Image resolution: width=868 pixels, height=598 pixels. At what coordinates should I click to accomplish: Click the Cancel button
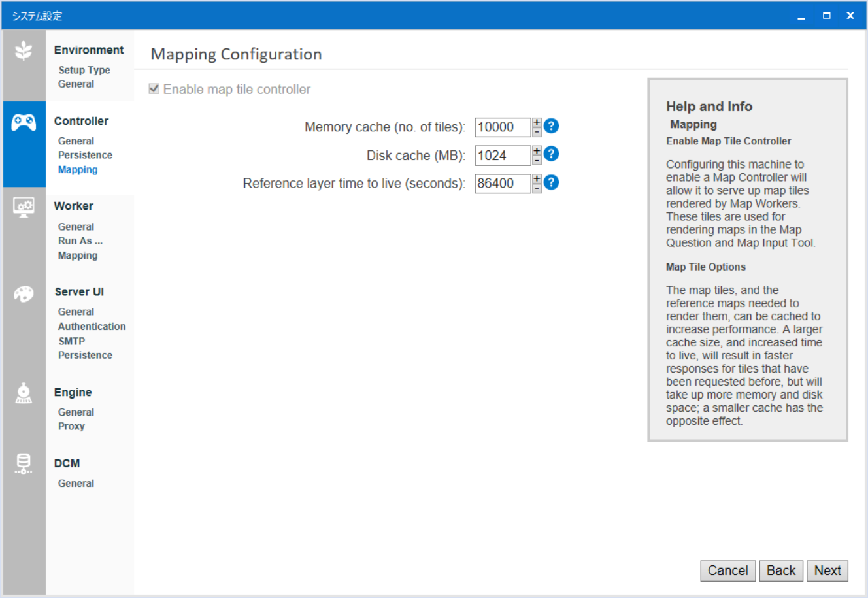pos(727,571)
